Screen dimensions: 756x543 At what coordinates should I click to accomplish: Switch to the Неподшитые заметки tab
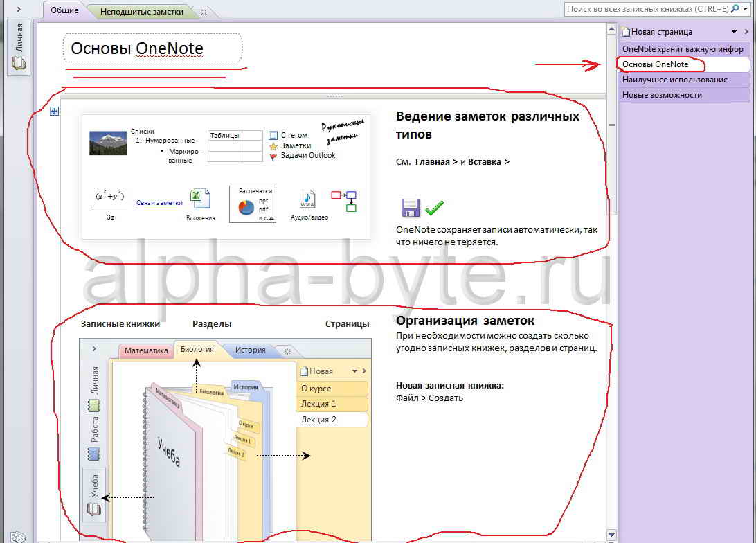click(142, 12)
